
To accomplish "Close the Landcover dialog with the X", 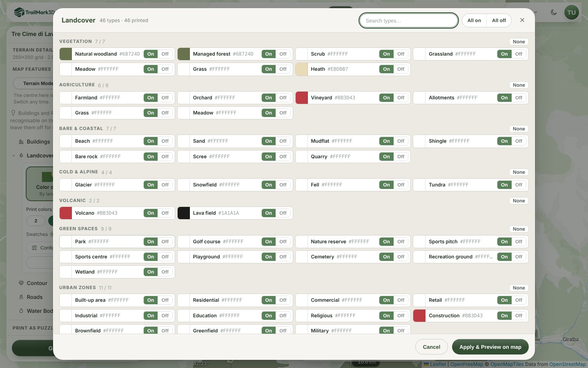I will click(x=522, y=20).
